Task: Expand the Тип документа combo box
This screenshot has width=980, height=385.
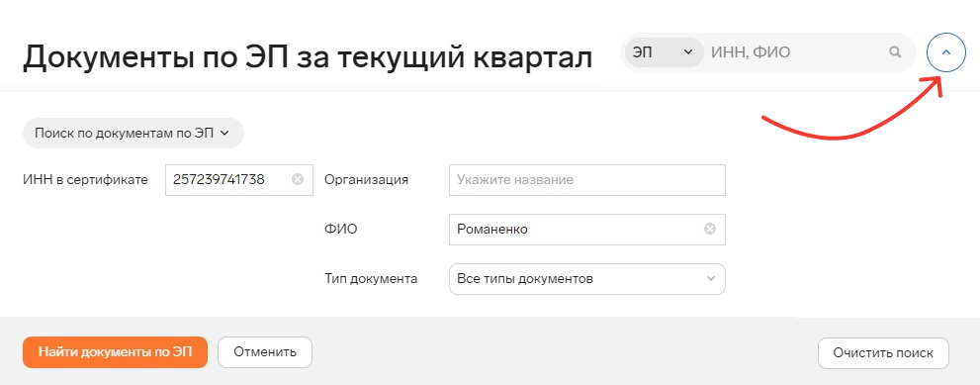Action: point(586,278)
